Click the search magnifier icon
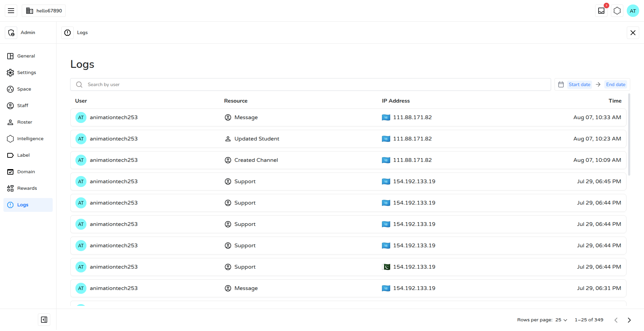Viewport: 644px width, 331px height. pos(79,84)
